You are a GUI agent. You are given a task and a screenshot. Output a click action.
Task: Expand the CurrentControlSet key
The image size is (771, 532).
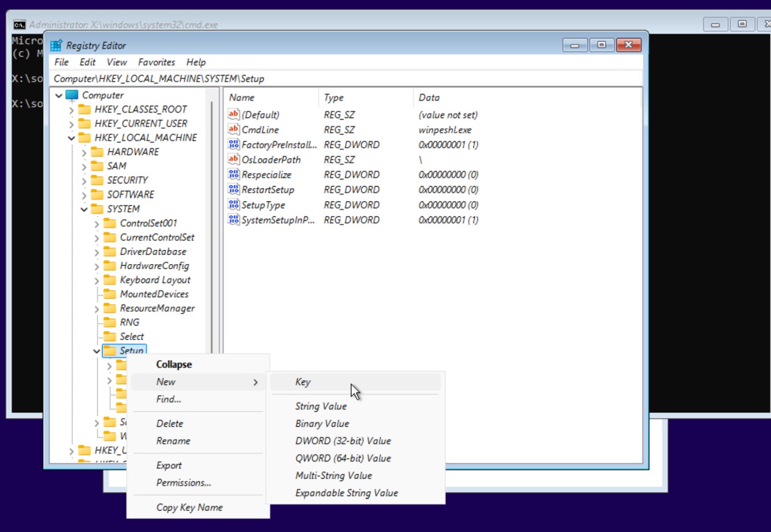pyautogui.click(x=97, y=237)
